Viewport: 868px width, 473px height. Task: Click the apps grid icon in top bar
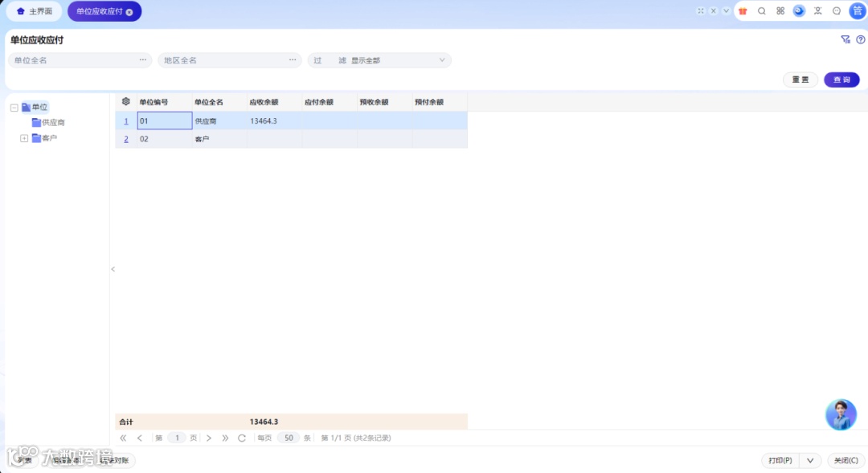pos(780,11)
